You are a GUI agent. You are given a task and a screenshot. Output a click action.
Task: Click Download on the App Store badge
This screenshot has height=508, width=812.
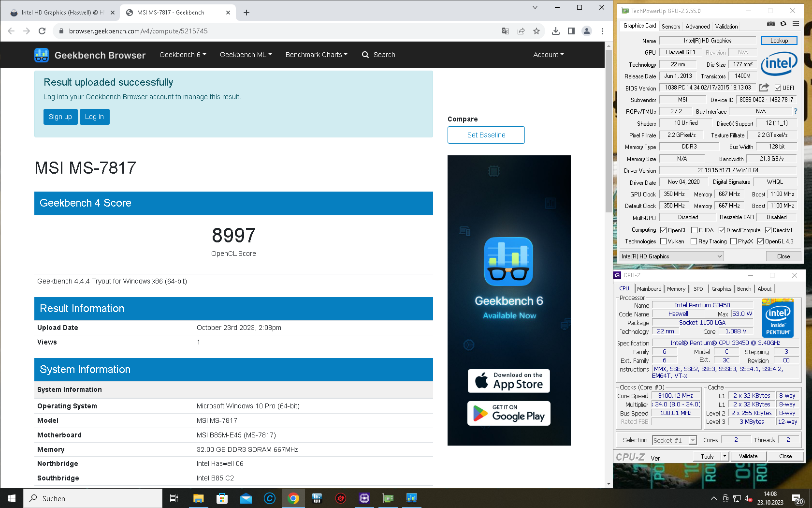[x=509, y=381]
